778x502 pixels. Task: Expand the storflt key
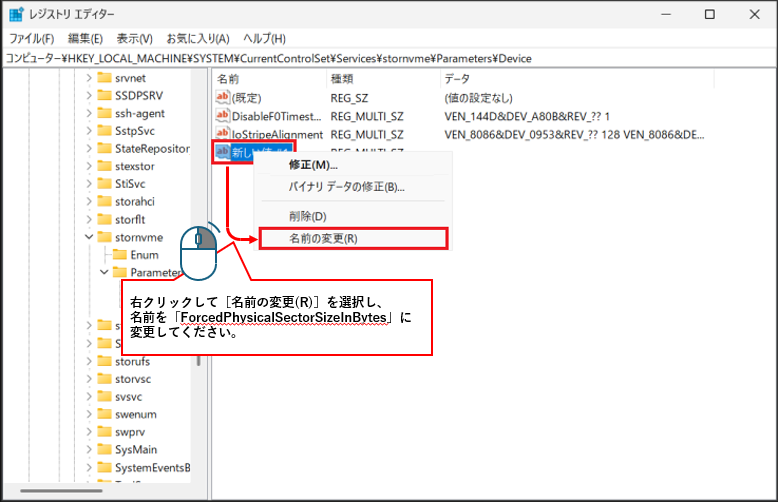89,219
